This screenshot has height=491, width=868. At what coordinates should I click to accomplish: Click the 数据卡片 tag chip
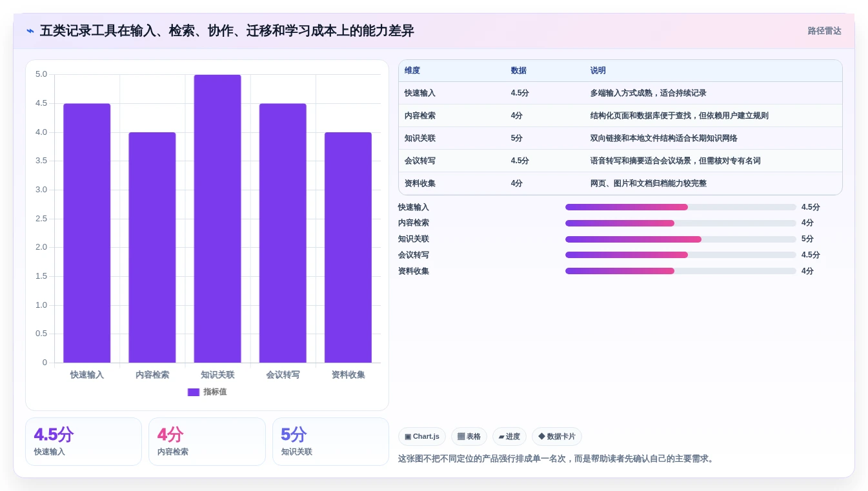[x=556, y=437]
